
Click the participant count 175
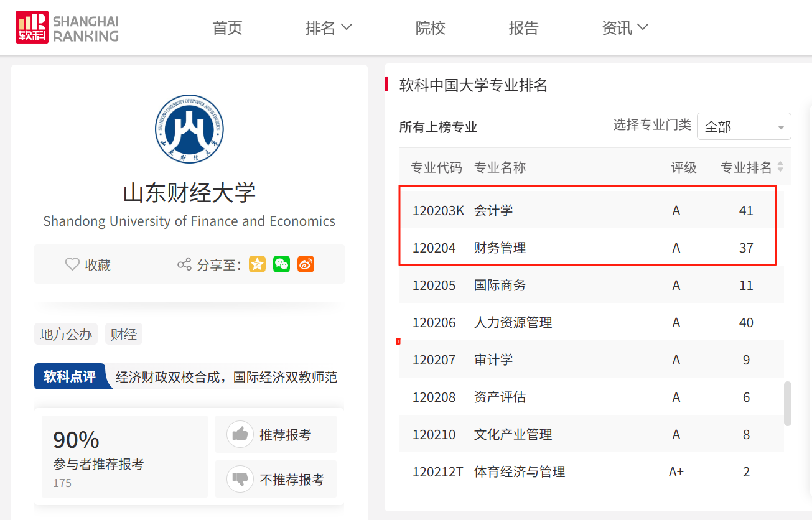point(62,483)
